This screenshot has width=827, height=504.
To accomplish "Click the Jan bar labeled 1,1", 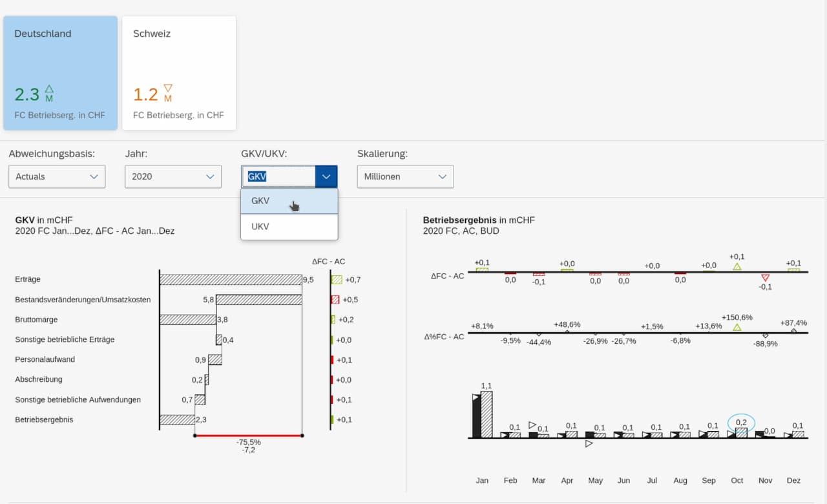I will point(487,414).
